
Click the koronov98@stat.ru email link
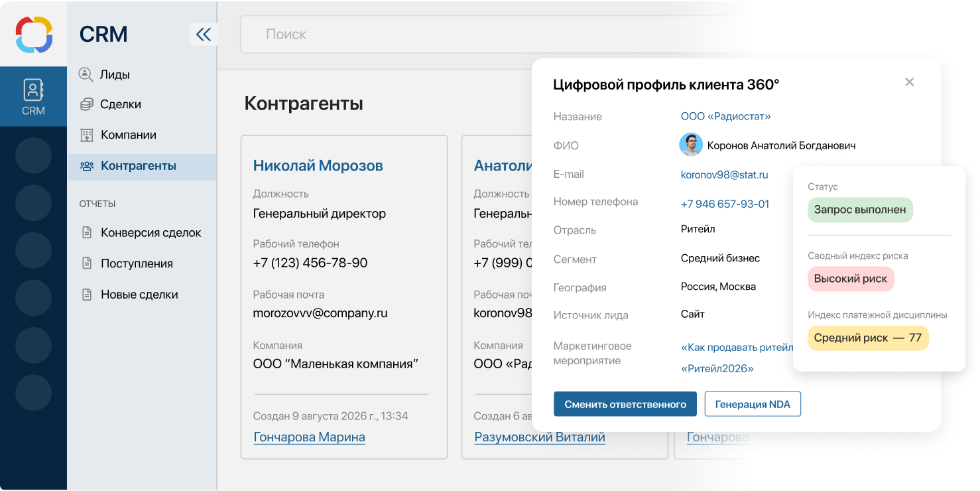[x=724, y=175]
